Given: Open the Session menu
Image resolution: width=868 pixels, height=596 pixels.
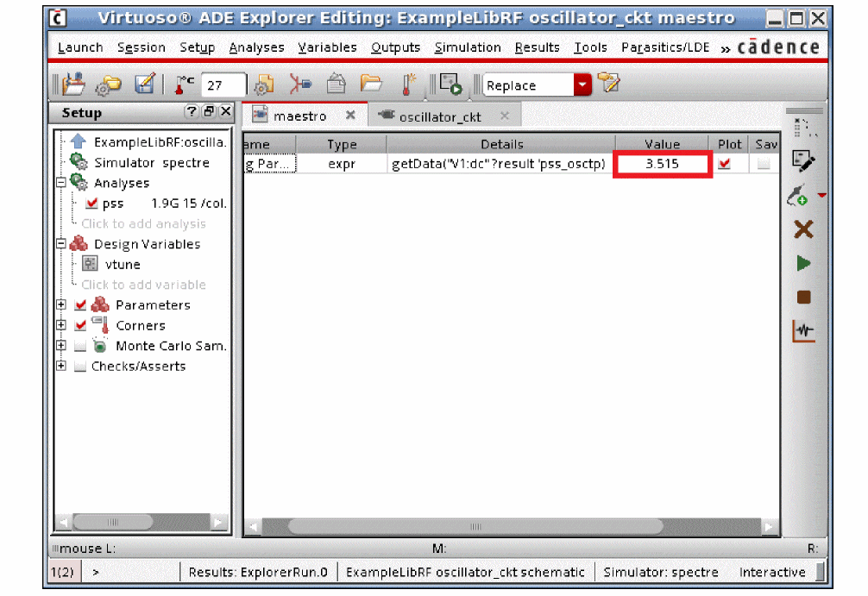Looking at the screenshot, I should coord(142,47).
